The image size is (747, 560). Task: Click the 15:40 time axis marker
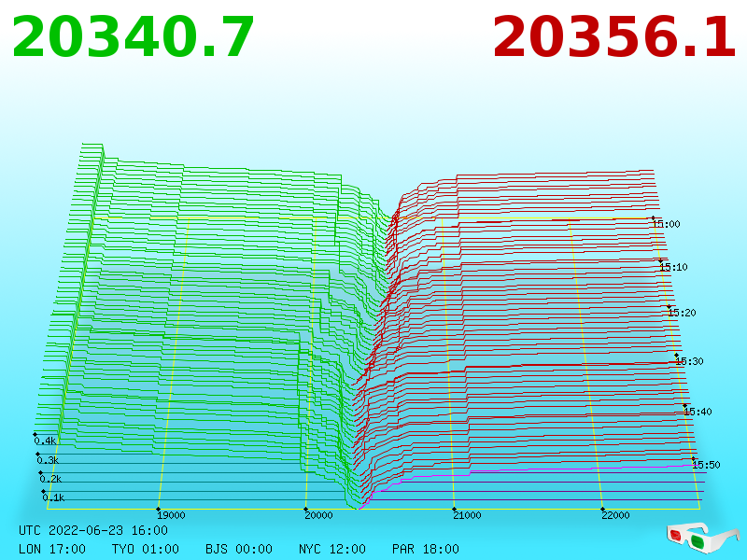(698, 412)
